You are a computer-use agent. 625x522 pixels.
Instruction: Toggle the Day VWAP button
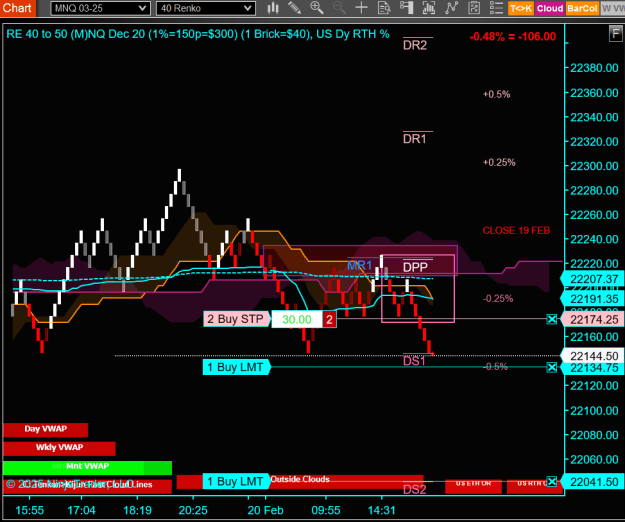pyautogui.click(x=45, y=430)
